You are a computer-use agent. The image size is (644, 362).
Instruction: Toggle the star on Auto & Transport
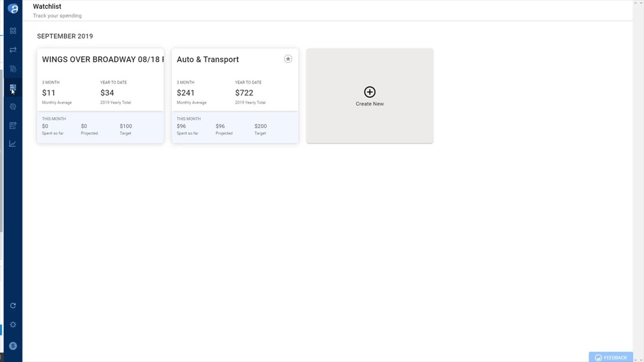(288, 59)
